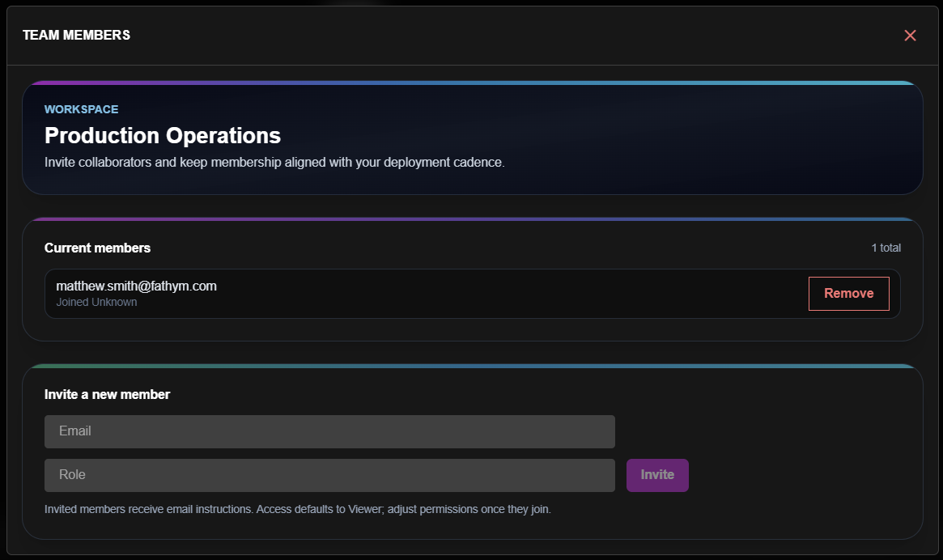943x560 pixels.
Task: Click the 'TEAM MEMBERS' dialog title
Action: [76, 35]
